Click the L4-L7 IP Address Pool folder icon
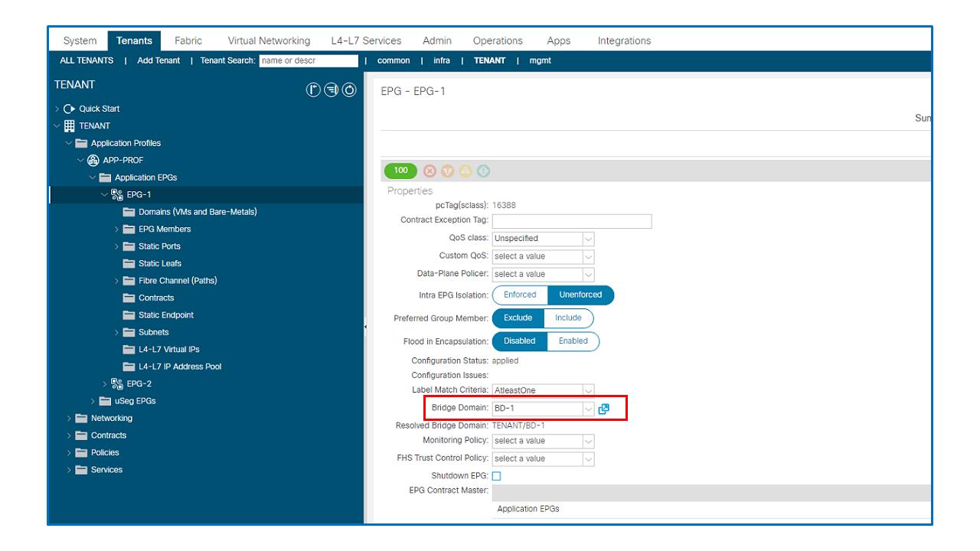980x551 pixels. 129,367
